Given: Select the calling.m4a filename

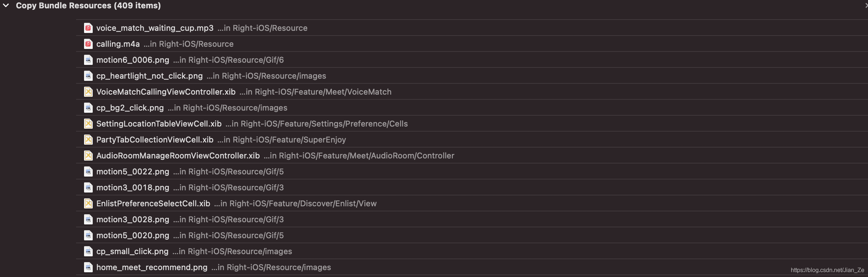Looking at the screenshot, I should (118, 44).
